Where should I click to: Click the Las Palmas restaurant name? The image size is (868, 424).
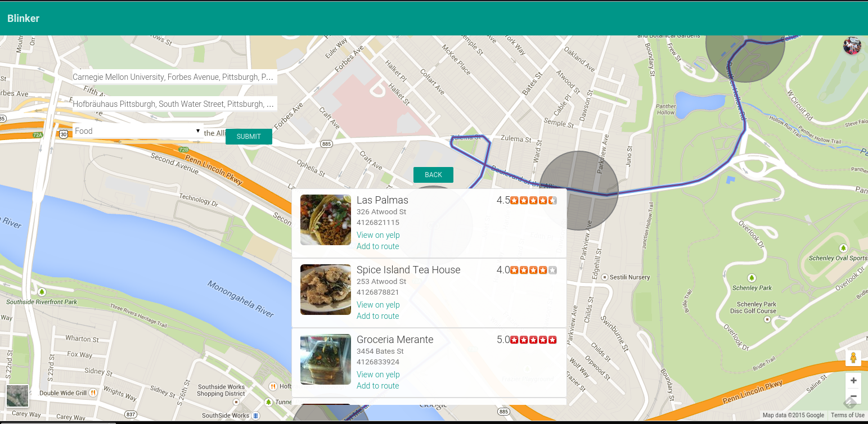point(383,200)
